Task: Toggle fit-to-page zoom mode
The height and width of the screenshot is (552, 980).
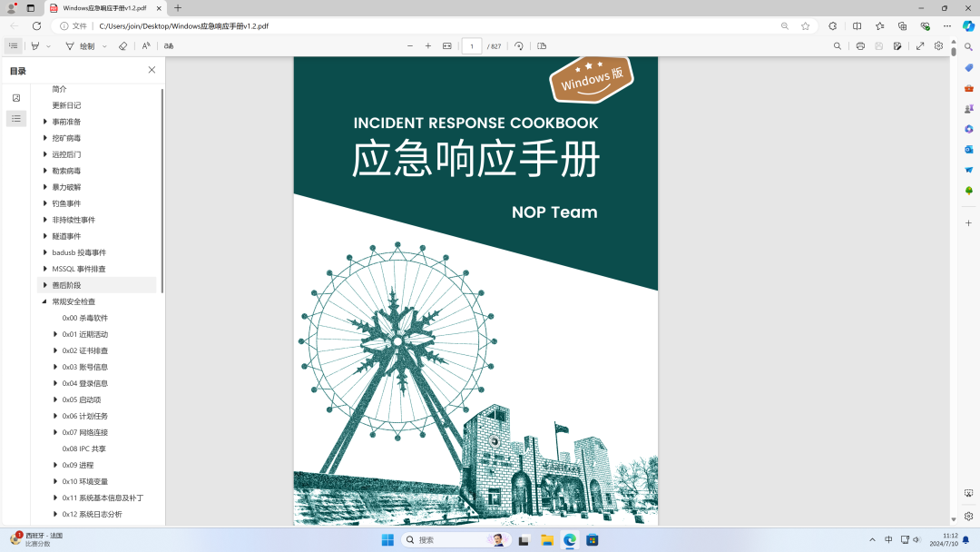Action: click(x=447, y=45)
